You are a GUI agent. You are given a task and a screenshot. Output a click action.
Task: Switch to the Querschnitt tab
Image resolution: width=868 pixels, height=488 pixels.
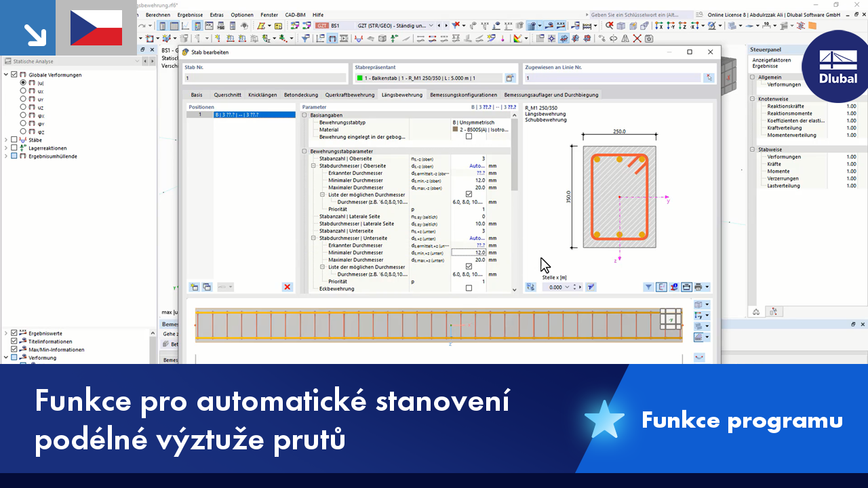click(227, 95)
